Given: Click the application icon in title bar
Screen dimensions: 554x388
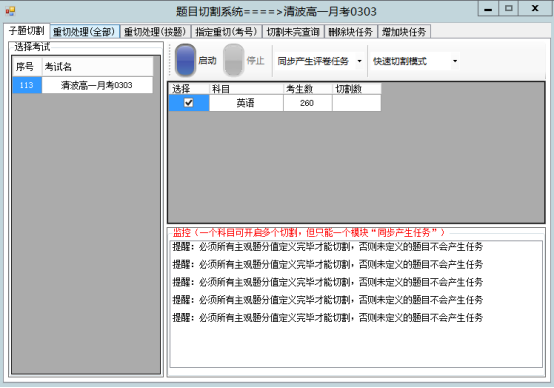Looking at the screenshot, I should (x=10, y=11).
